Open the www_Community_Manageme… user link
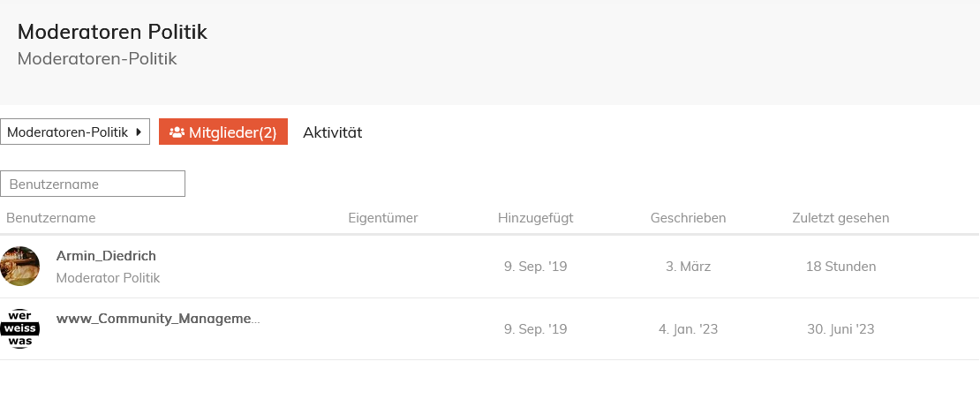 (x=158, y=319)
